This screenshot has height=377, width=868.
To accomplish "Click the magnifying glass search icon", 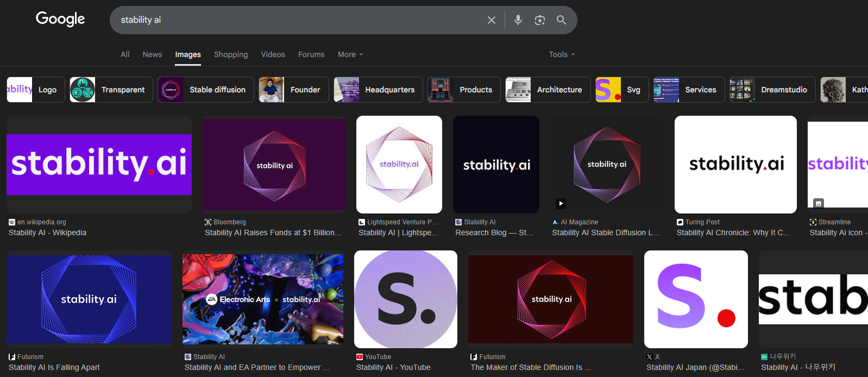I will pyautogui.click(x=562, y=20).
